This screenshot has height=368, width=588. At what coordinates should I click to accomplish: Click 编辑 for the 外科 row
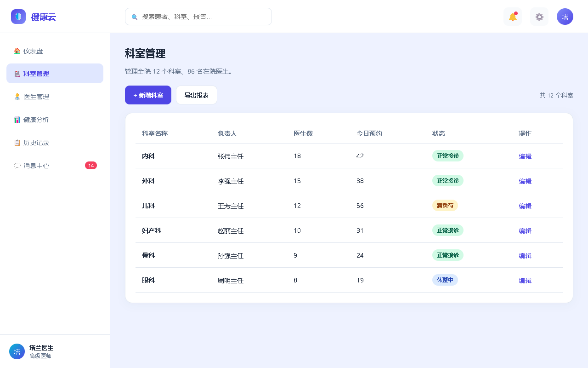(x=525, y=181)
